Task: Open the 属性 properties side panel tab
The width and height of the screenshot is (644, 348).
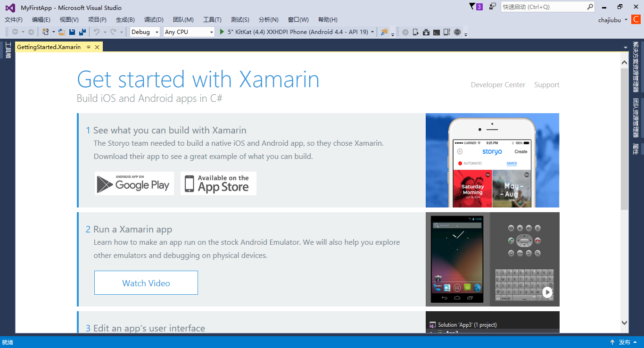Action: pyautogui.click(x=636, y=149)
